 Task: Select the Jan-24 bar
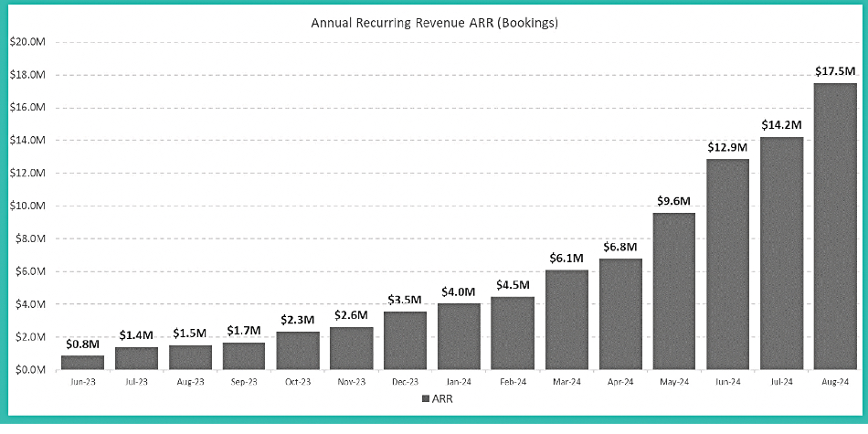(x=460, y=336)
